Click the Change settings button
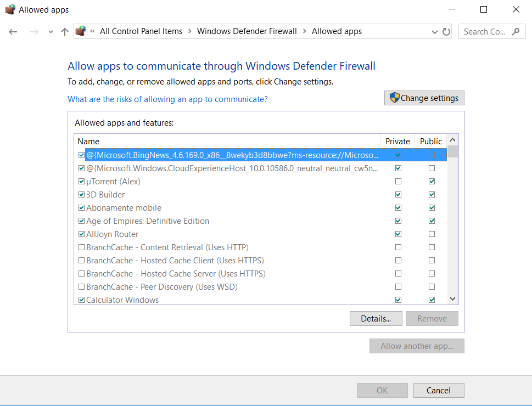The height and width of the screenshot is (406, 532). tap(424, 98)
